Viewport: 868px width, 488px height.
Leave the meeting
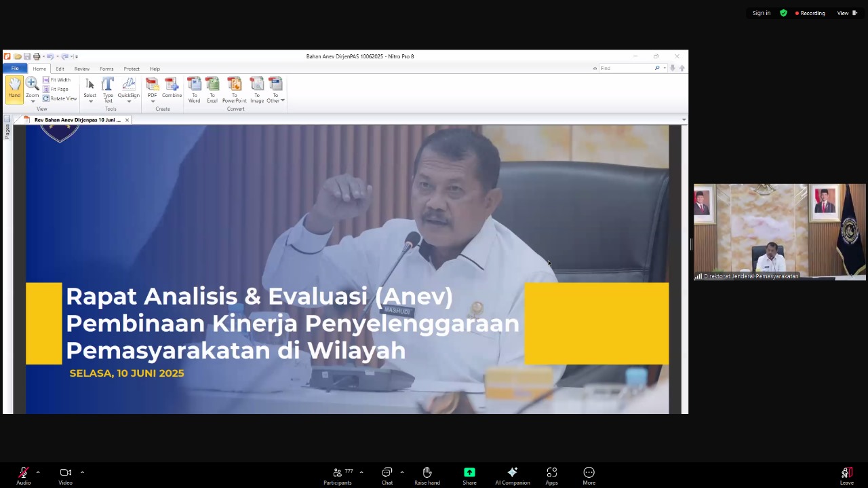[x=846, y=473]
